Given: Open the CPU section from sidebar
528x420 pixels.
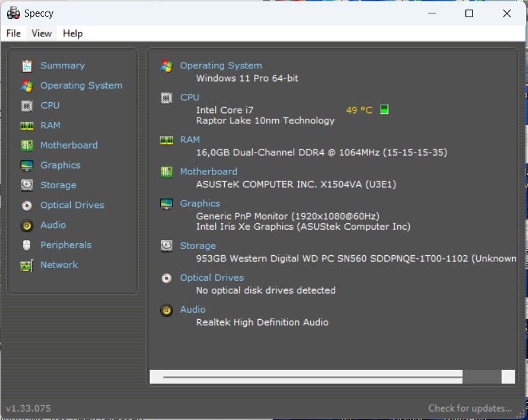Looking at the screenshot, I should 50,105.
